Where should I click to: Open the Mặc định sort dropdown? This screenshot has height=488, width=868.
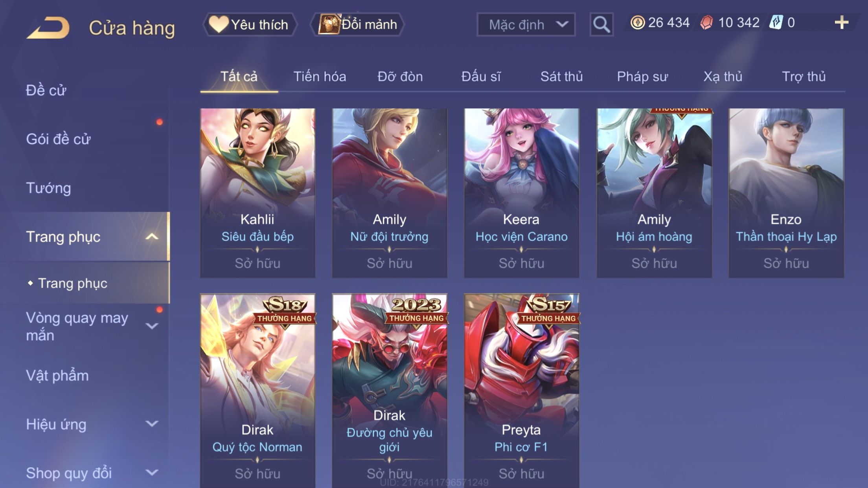(526, 24)
